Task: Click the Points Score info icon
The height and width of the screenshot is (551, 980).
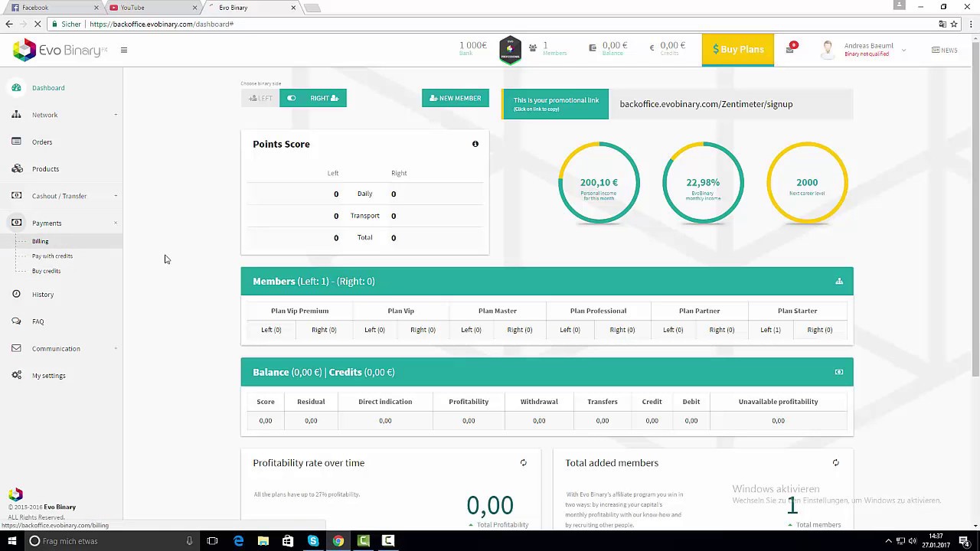Action: [475, 144]
